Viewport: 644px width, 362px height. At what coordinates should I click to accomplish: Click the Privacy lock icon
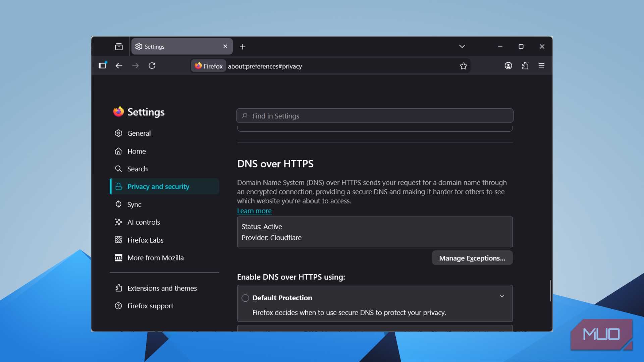coord(118,187)
